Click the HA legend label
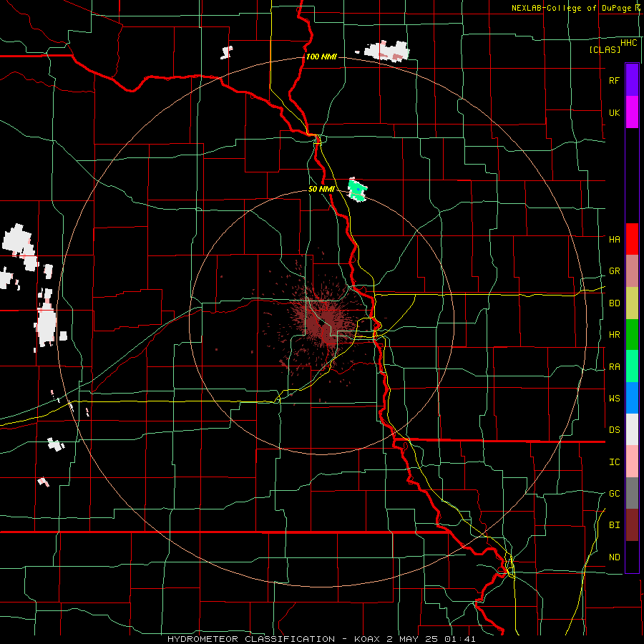The image size is (644, 644). [614, 239]
